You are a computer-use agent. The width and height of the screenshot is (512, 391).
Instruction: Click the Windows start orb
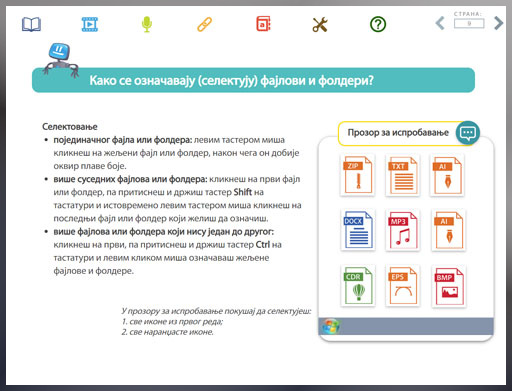point(331,326)
